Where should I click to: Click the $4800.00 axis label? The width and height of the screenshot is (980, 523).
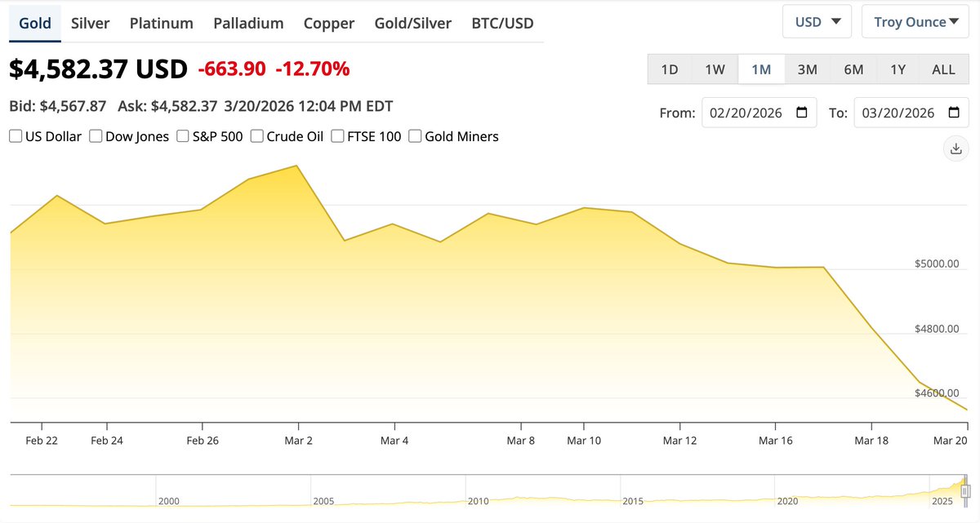[x=937, y=329]
